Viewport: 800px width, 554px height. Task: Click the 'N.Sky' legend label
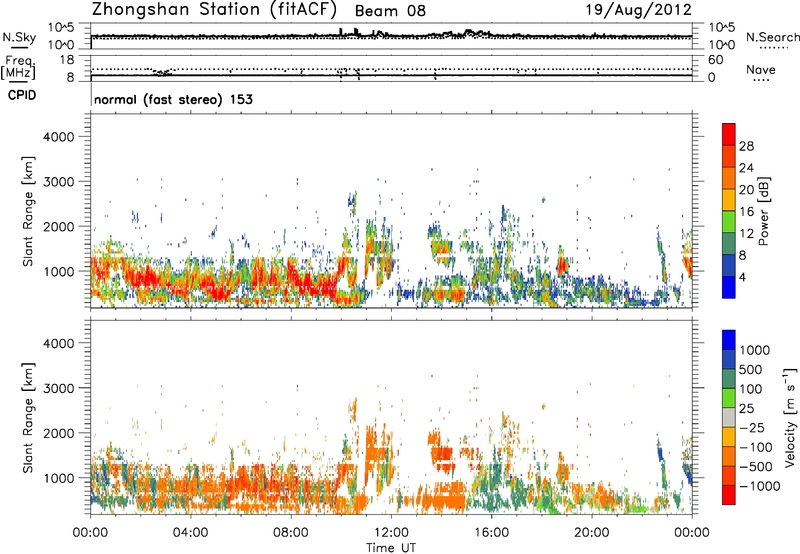pyautogui.click(x=19, y=37)
